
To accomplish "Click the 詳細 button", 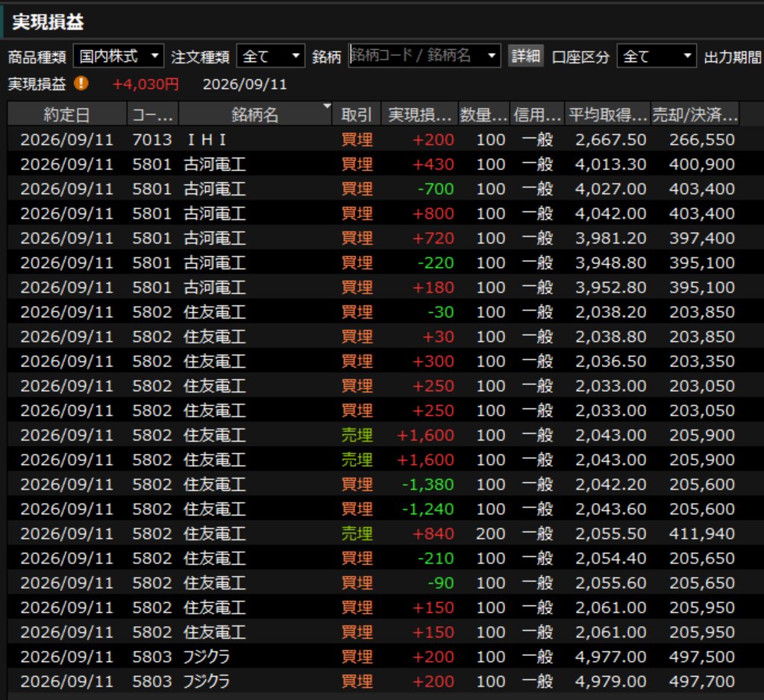I will point(525,56).
